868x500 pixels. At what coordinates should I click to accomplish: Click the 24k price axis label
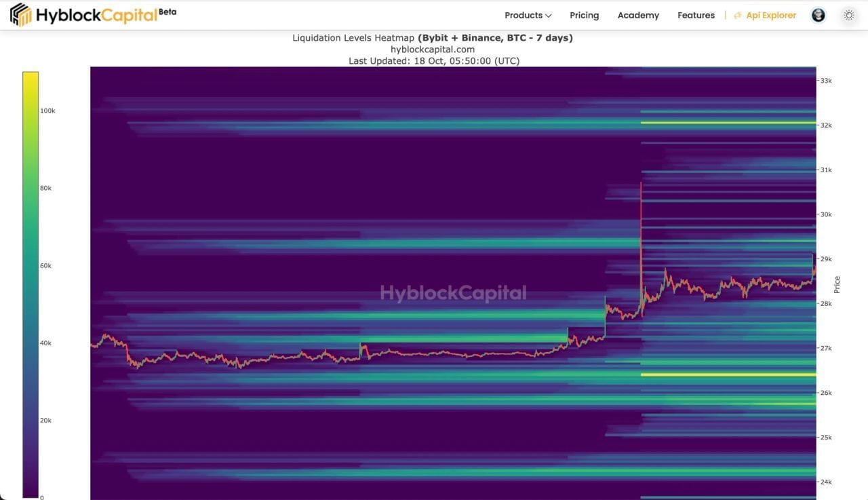[x=826, y=482]
